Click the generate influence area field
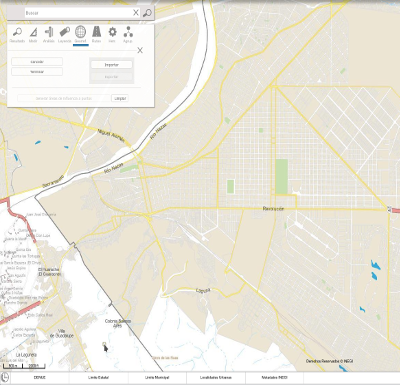 coord(64,98)
